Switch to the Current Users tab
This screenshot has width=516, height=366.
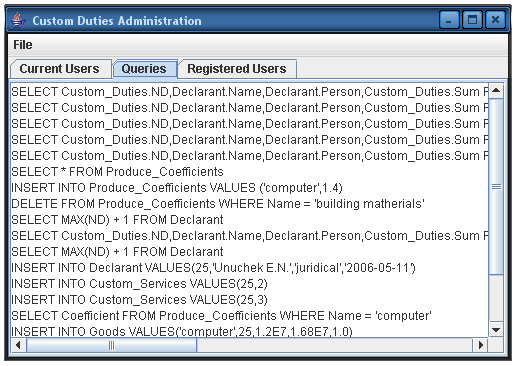pos(61,69)
